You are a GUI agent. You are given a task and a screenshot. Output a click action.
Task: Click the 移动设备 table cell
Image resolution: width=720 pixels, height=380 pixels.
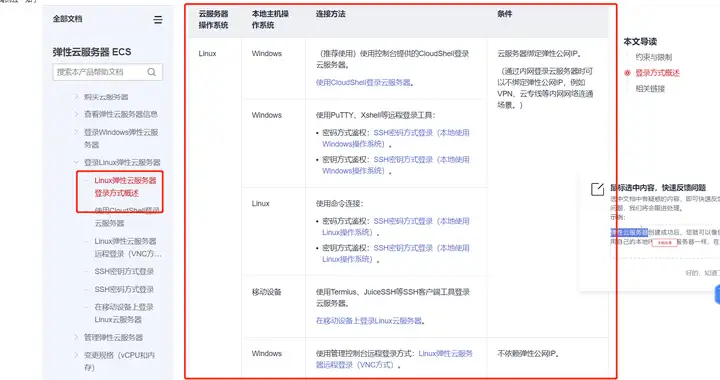click(x=266, y=292)
